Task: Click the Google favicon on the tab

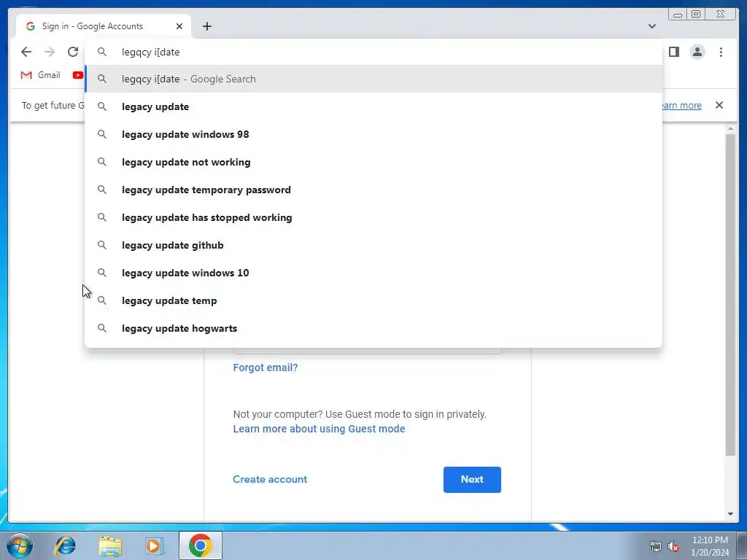Action: pos(31,26)
